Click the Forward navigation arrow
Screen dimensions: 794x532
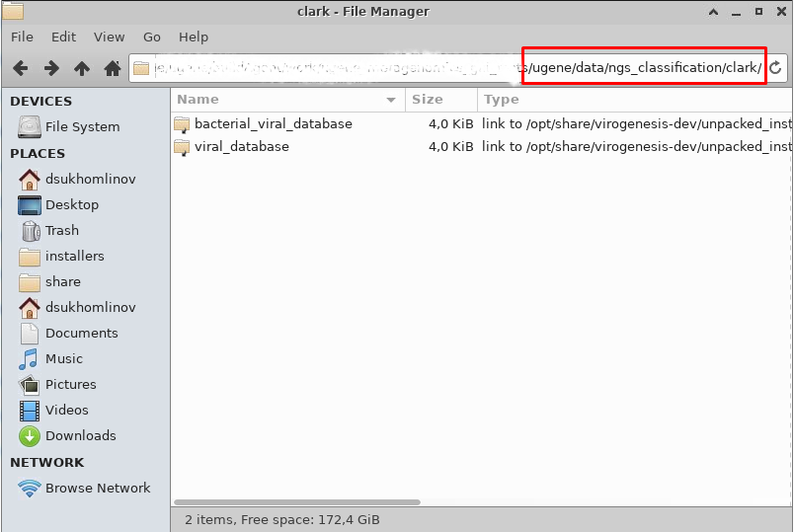51,68
